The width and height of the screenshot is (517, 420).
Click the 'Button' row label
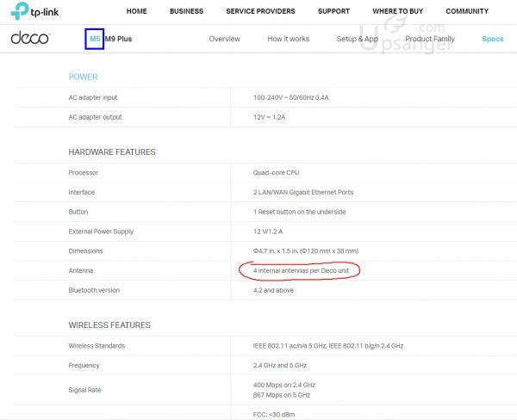[x=78, y=212]
